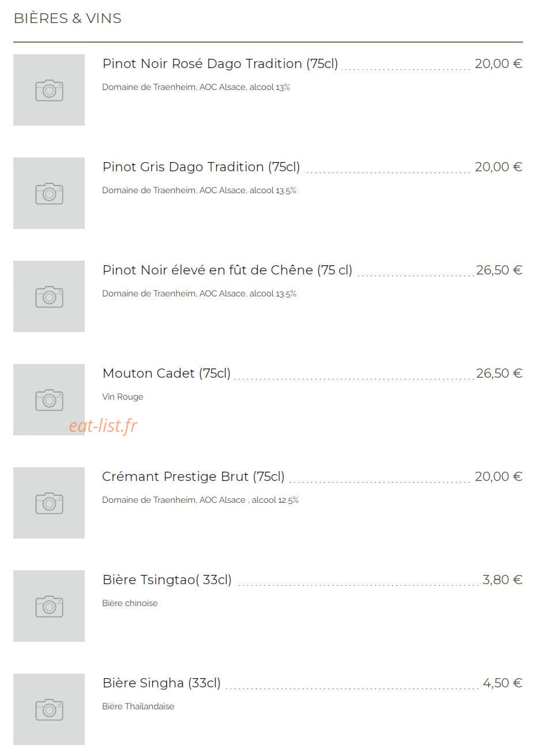Open the Bière Singha placeholder thumbnail

click(x=49, y=709)
